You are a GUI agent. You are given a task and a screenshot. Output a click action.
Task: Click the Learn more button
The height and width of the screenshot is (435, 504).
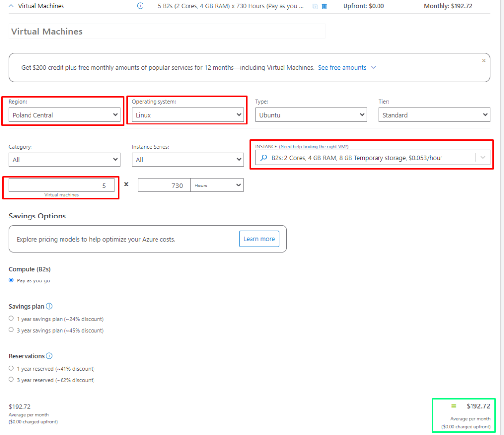259,239
